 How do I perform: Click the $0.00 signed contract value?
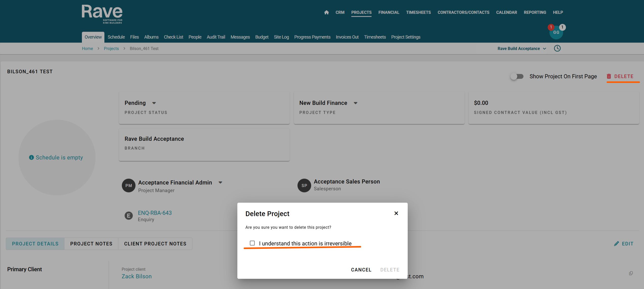click(481, 103)
